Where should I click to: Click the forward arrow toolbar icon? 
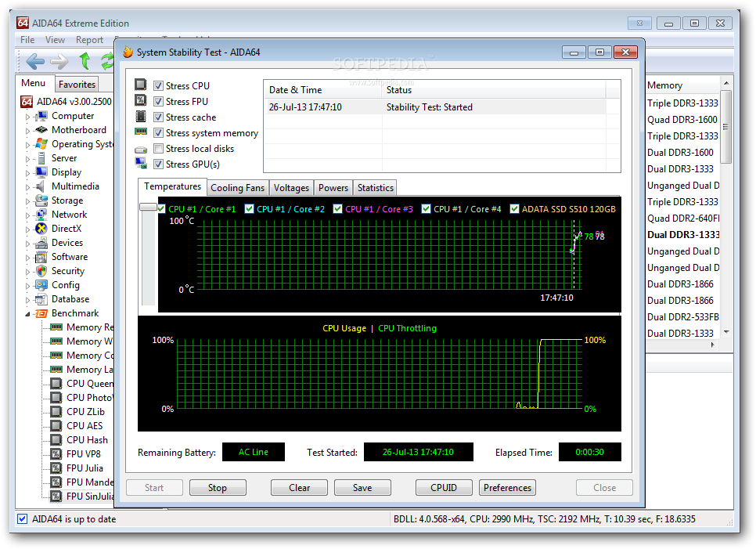(59, 61)
